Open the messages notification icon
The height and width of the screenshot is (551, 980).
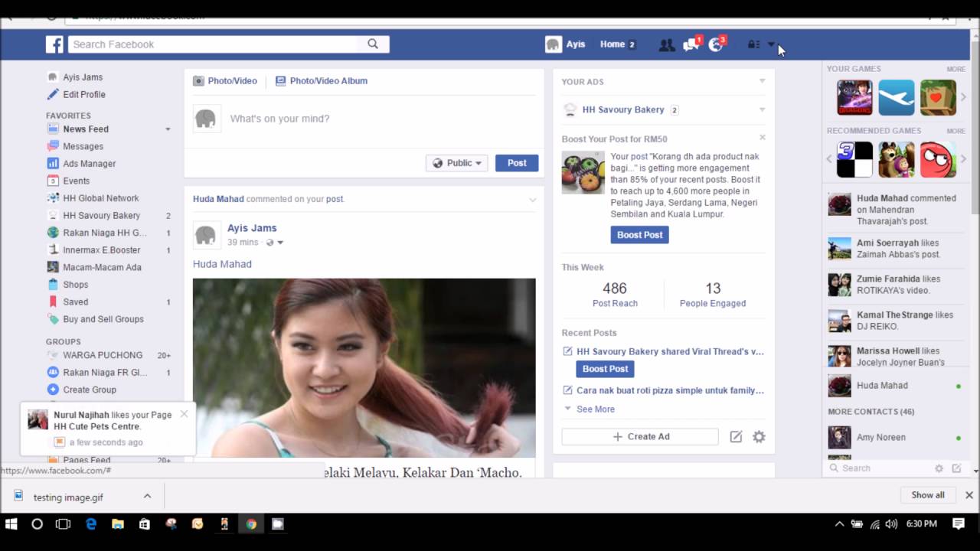point(691,44)
